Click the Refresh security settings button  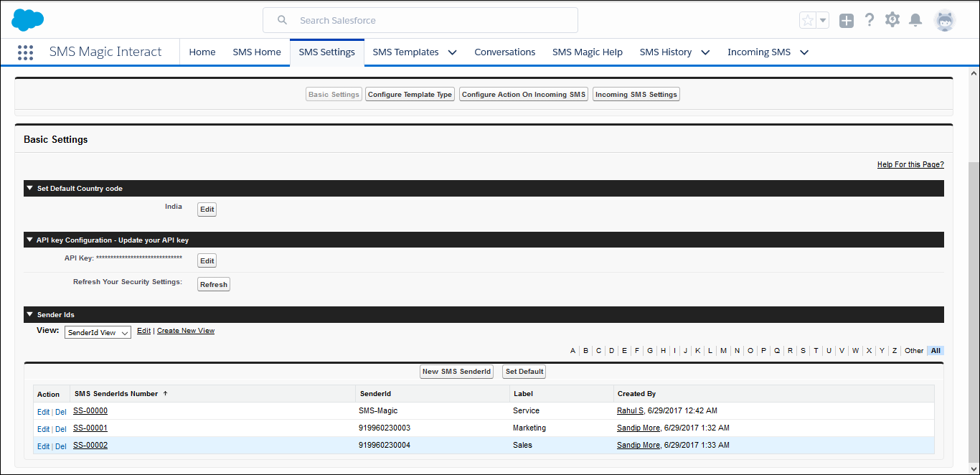coord(214,285)
